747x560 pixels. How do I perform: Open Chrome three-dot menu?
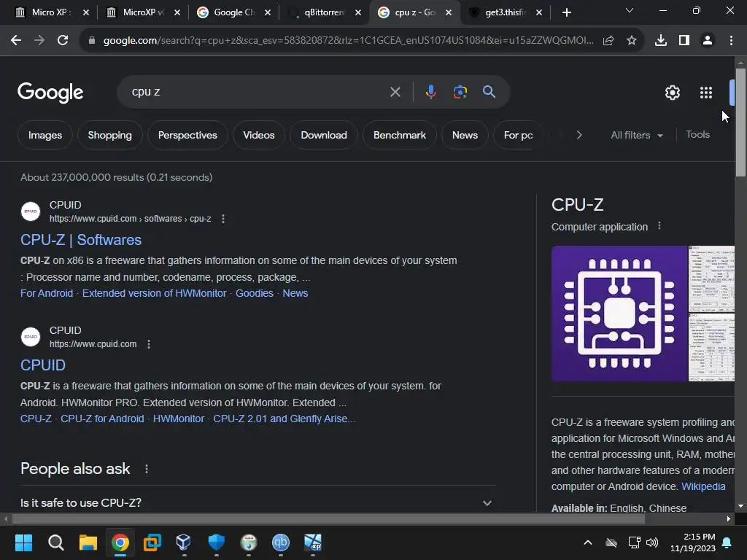pyautogui.click(x=731, y=41)
